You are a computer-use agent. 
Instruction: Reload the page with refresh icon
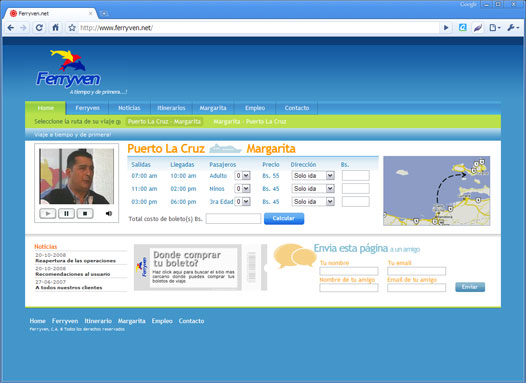pyautogui.click(x=39, y=28)
